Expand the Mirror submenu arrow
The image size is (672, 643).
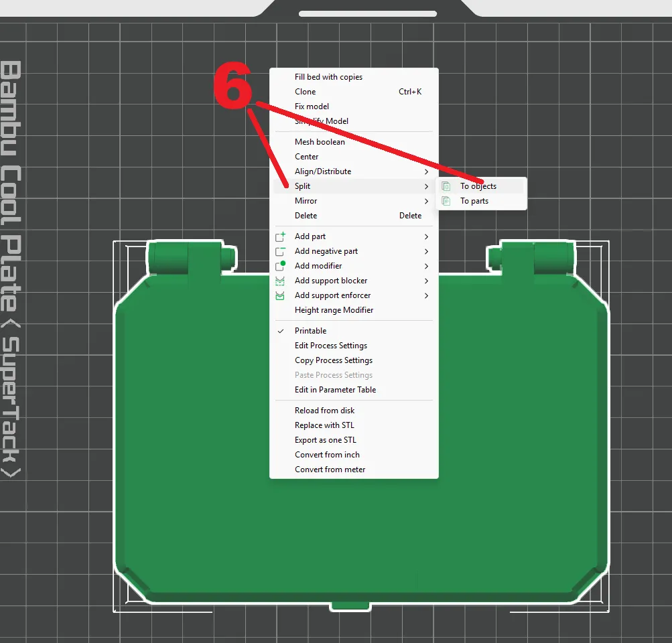coord(426,202)
